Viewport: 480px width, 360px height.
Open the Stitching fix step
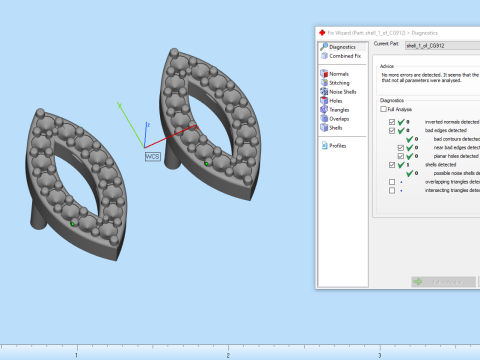pyautogui.click(x=335, y=83)
